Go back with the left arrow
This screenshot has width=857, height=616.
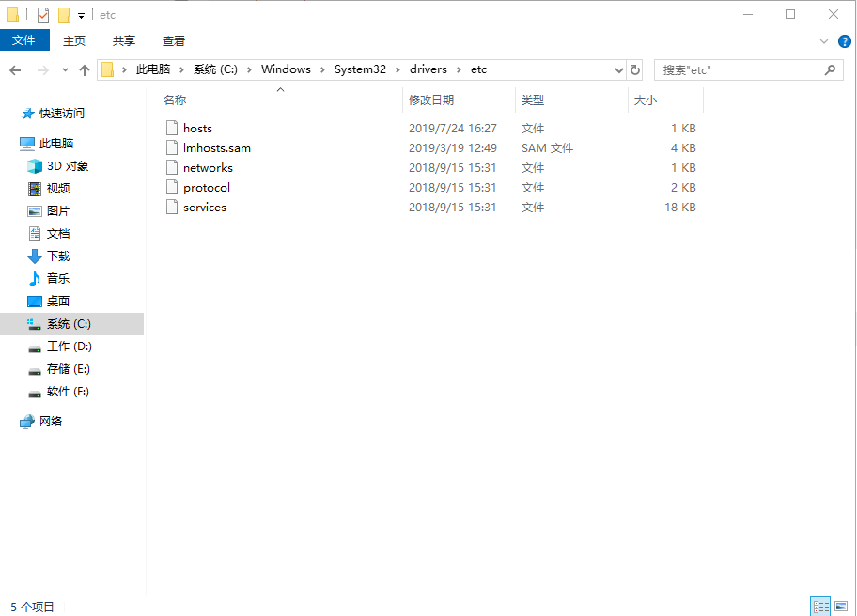(x=15, y=70)
